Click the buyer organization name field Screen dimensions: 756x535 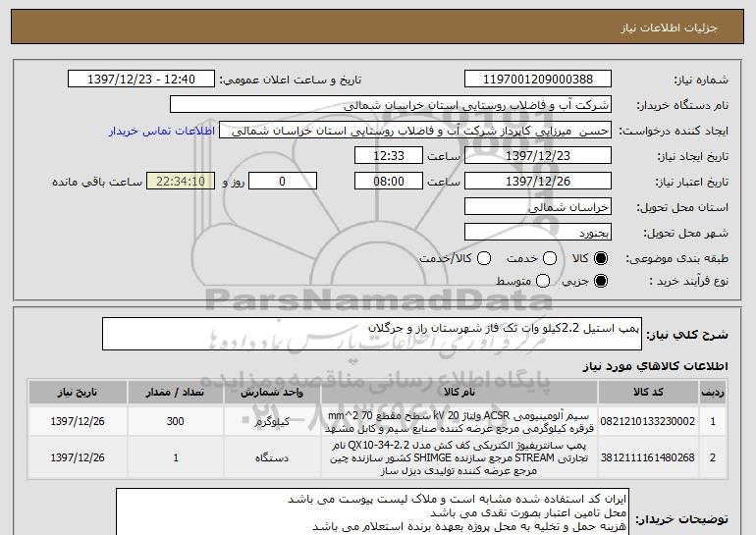tap(391, 105)
